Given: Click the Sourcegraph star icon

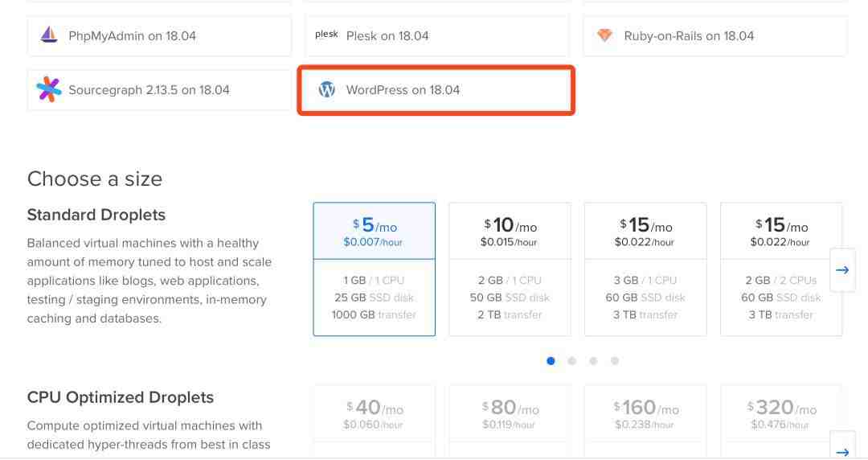Looking at the screenshot, I should point(48,89).
